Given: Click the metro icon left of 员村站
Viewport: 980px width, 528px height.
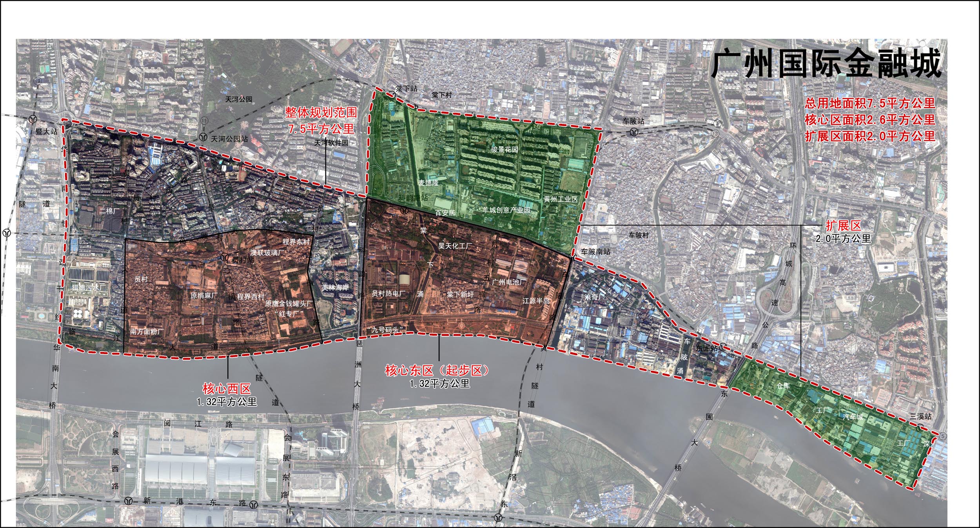Looking at the screenshot, I should (x=224, y=257).
